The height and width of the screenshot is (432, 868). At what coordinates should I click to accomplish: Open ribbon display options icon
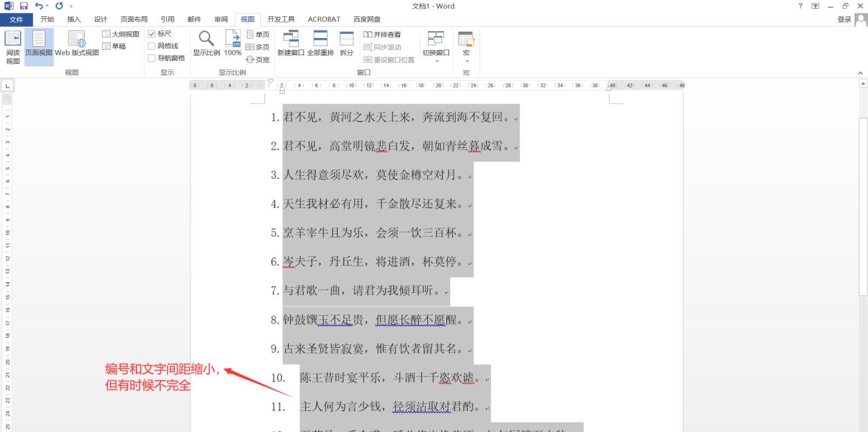tap(816, 6)
